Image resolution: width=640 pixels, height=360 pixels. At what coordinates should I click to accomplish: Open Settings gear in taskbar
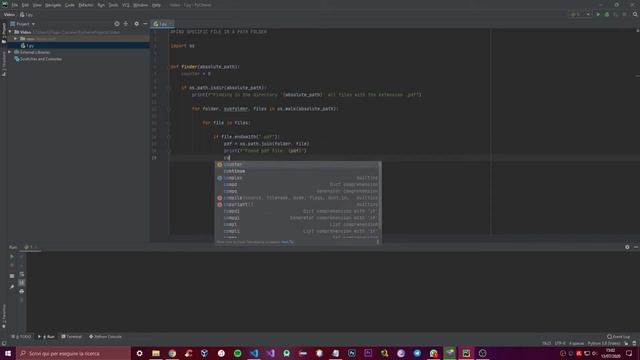click(x=140, y=353)
